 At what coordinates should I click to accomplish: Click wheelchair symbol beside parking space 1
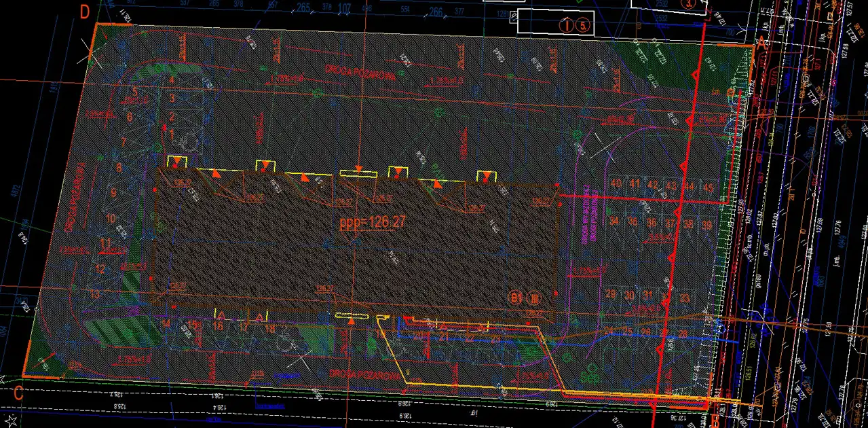click(187, 139)
